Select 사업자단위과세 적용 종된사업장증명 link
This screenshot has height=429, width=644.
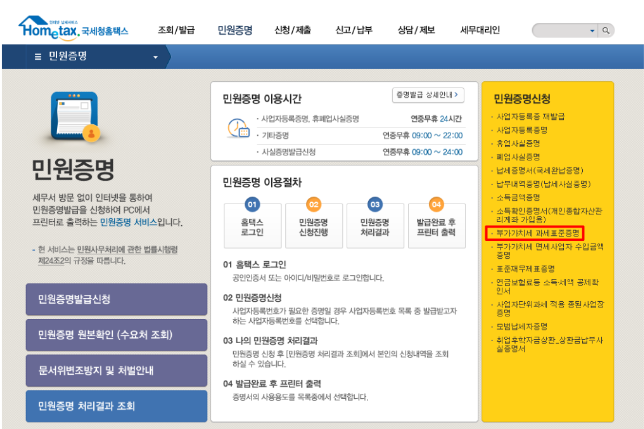pos(550,308)
